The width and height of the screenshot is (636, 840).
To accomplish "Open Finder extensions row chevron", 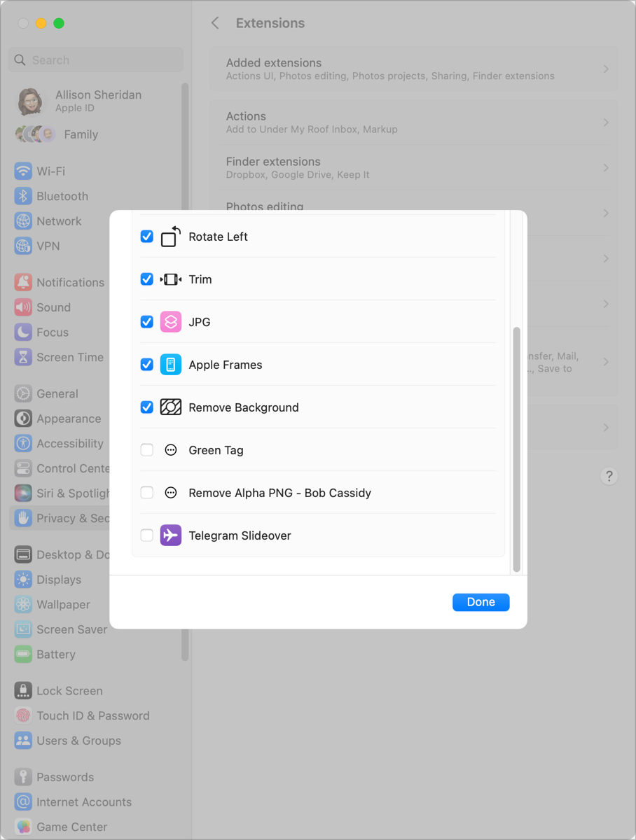I will [x=606, y=168].
